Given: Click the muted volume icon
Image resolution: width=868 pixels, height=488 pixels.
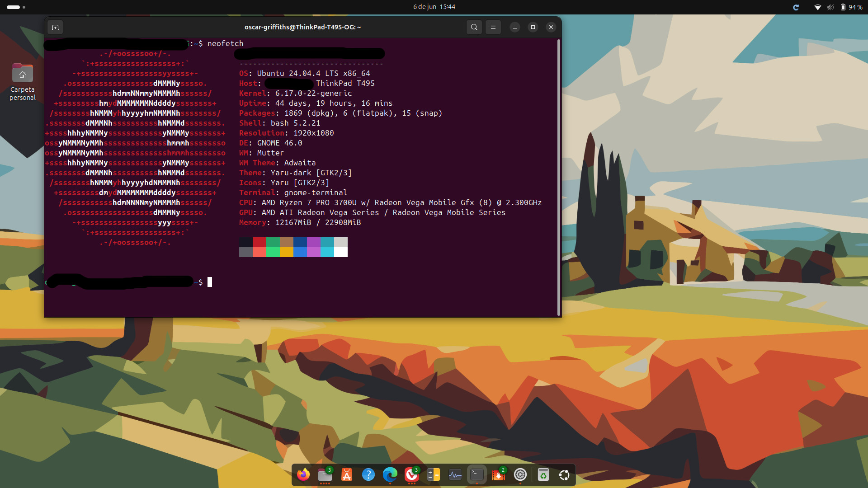Looking at the screenshot, I should click(x=830, y=7).
